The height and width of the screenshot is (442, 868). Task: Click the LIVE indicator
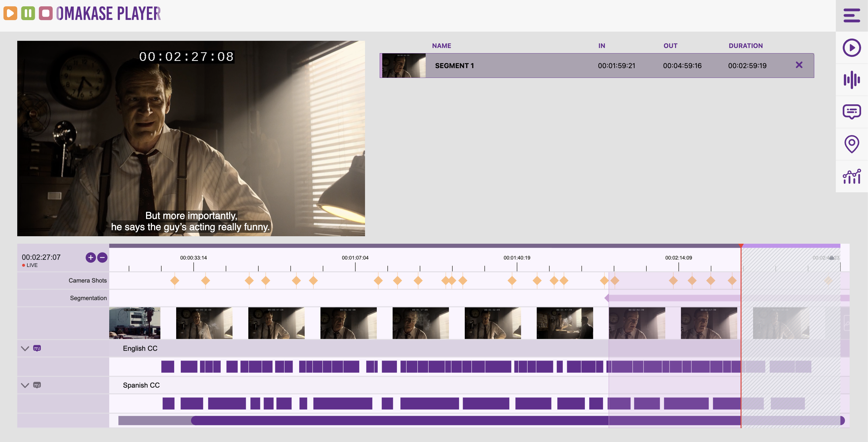(30, 266)
